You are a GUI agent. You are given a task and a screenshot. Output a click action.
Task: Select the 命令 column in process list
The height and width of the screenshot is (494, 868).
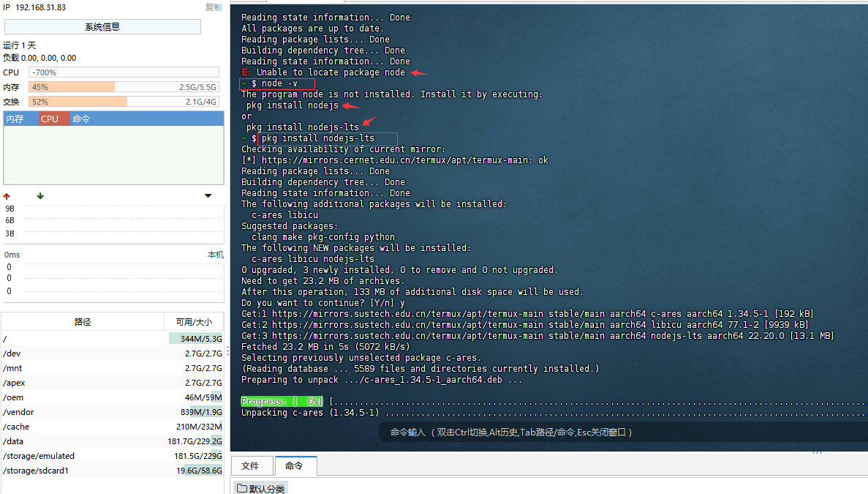(x=81, y=119)
